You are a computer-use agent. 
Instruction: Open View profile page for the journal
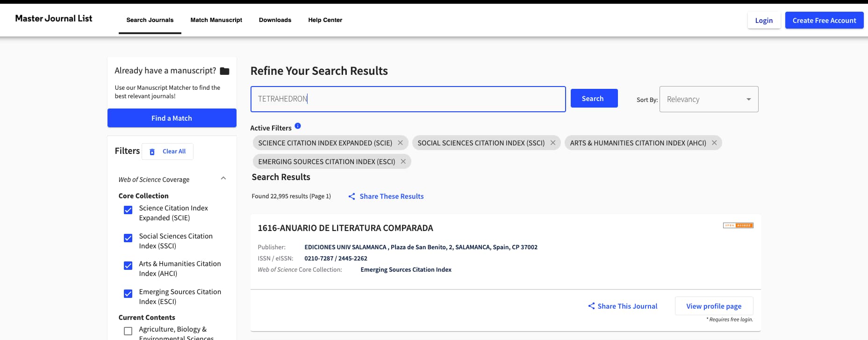click(x=714, y=306)
